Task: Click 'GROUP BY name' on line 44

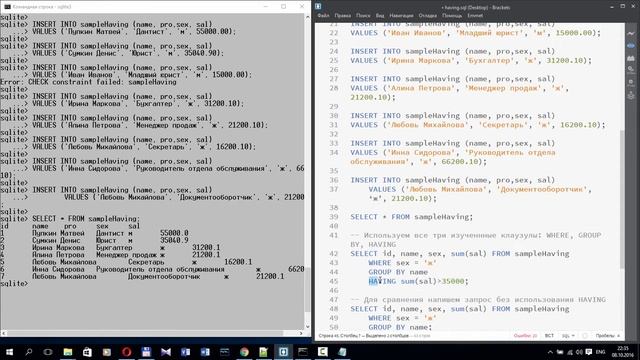Action: [x=398, y=272]
